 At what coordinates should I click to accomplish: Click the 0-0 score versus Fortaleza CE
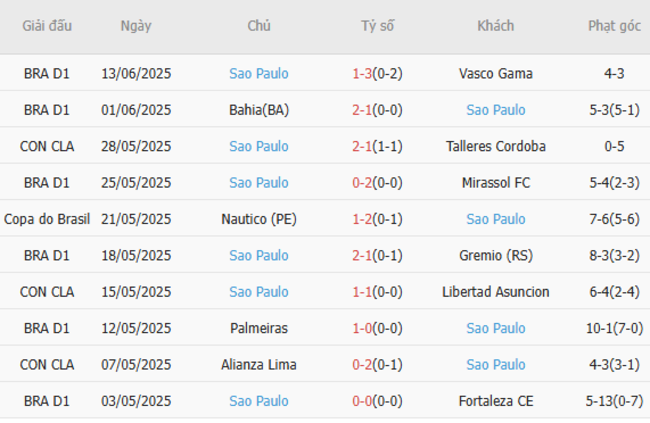[x=362, y=401]
